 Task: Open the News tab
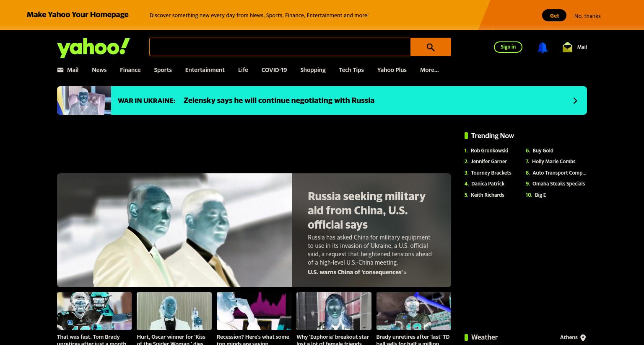click(x=99, y=70)
